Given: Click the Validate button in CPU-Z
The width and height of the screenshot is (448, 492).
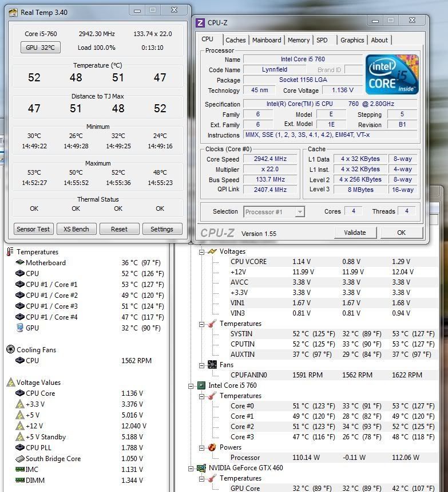Looking at the screenshot, I should pyautogui.click(x=355, y=233).
